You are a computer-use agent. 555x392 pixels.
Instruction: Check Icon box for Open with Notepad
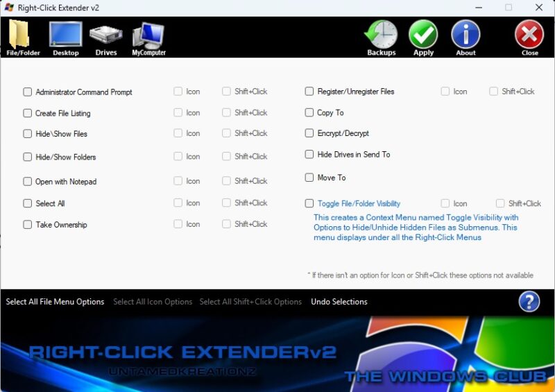point(178,180)
